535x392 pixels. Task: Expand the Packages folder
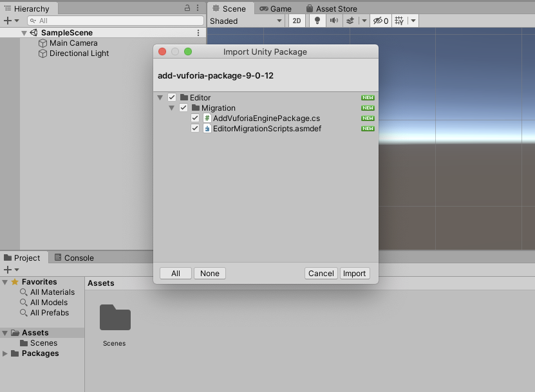5,353
